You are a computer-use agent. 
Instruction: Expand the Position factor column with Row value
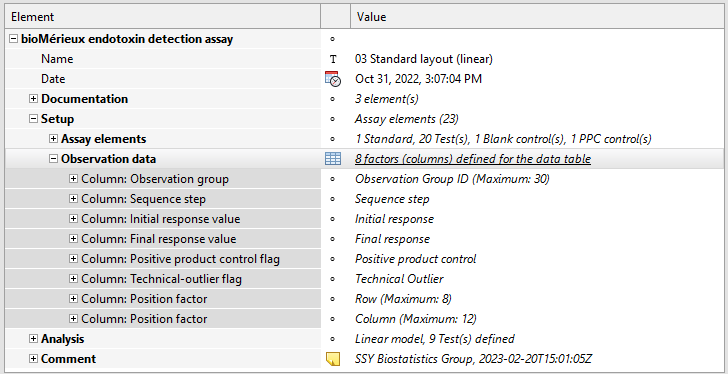tap(73, 298)
